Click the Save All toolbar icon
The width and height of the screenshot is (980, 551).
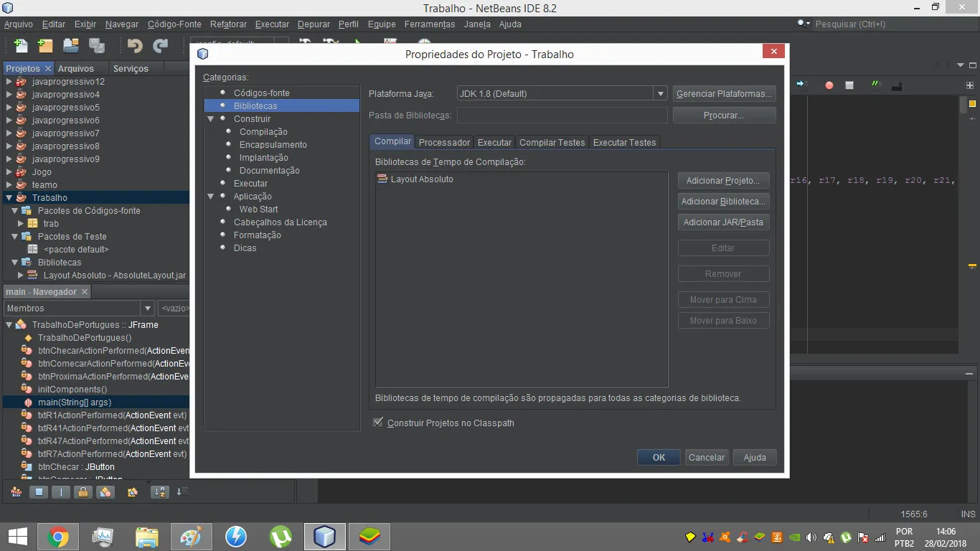tap(97, 46)
